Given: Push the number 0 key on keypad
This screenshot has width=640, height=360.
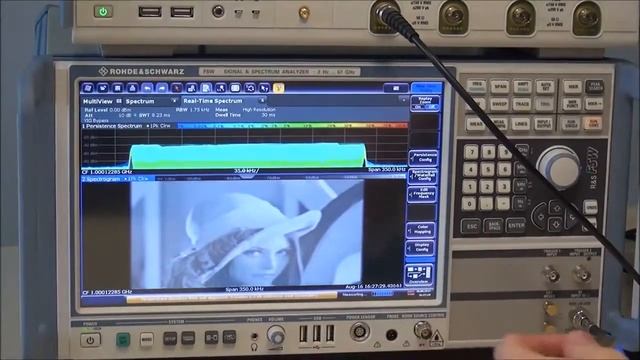Looking at the screenshot, I should click(469, 204).
